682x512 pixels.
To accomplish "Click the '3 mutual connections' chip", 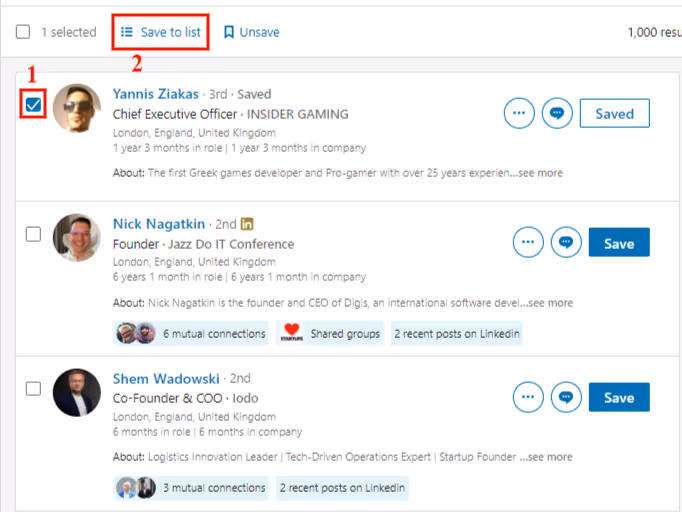I will coord(191,488).
